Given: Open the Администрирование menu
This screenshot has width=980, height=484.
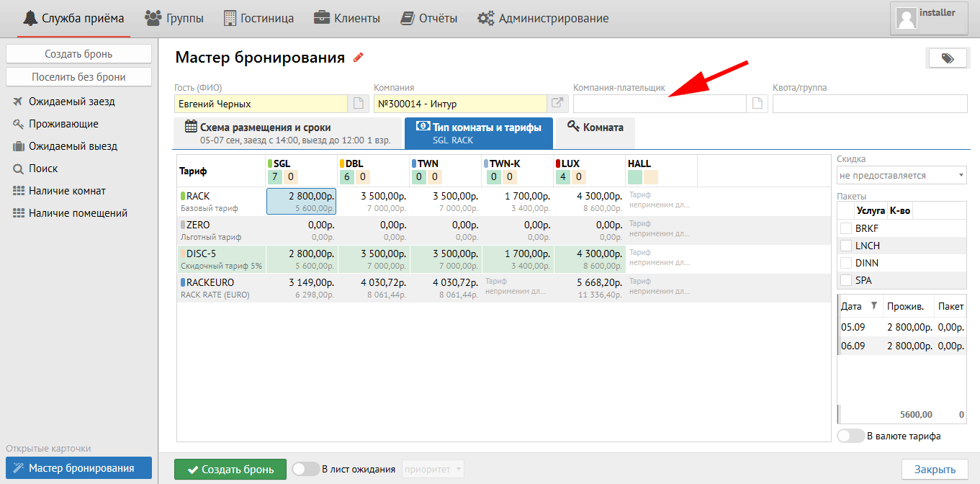Looking at the screenshot, I should [543, 18].
